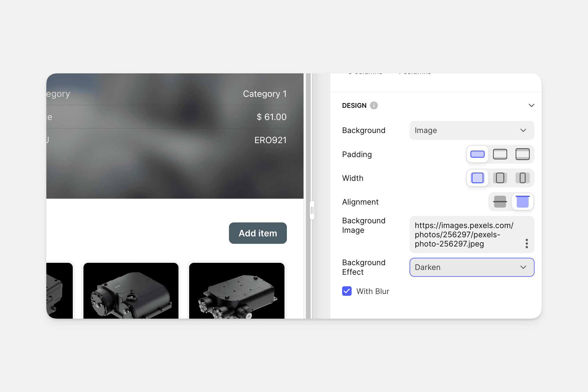
Task: Select the medium padding icon
Action: tap(500, 154)
